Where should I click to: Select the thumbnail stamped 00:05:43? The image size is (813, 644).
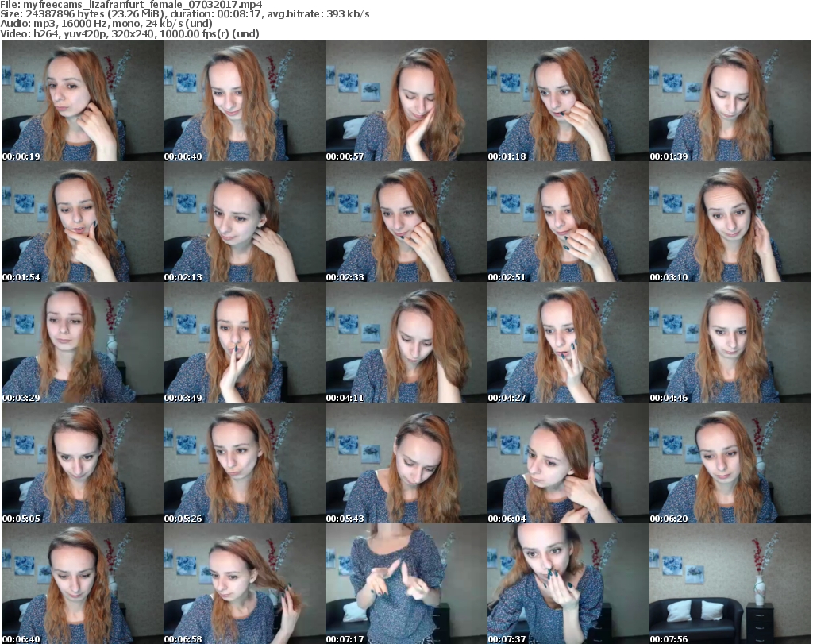406,463
